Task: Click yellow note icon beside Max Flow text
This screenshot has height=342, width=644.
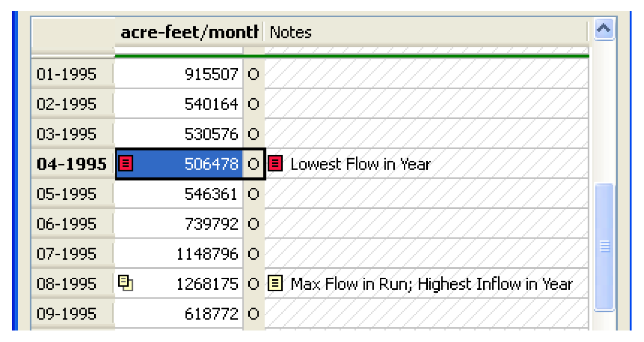Action: [x=275, y=284]
